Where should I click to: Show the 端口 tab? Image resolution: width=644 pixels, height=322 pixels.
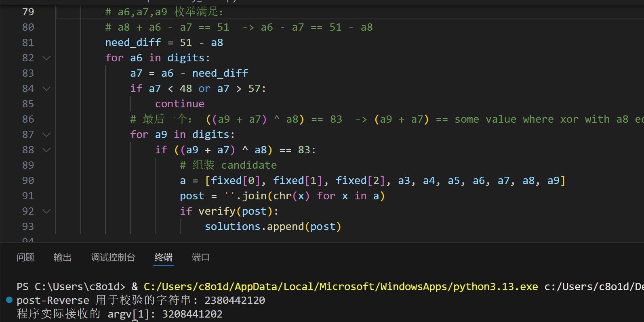click(200, 257)
